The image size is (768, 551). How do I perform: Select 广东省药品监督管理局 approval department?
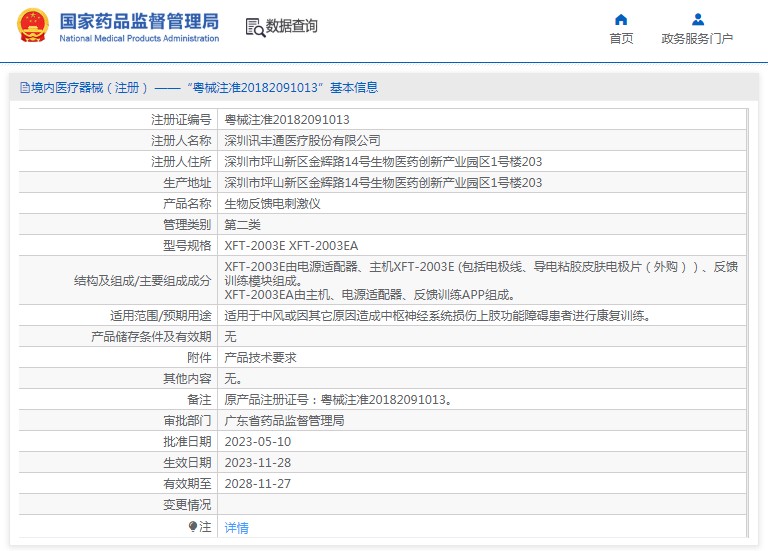(284, 421)
